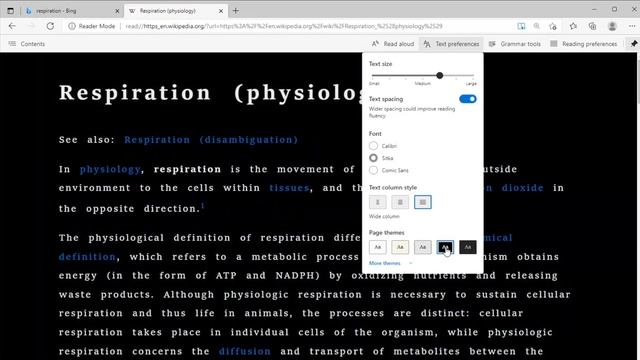
Task: Open the Favorites list icon
Action: [573, 26]
